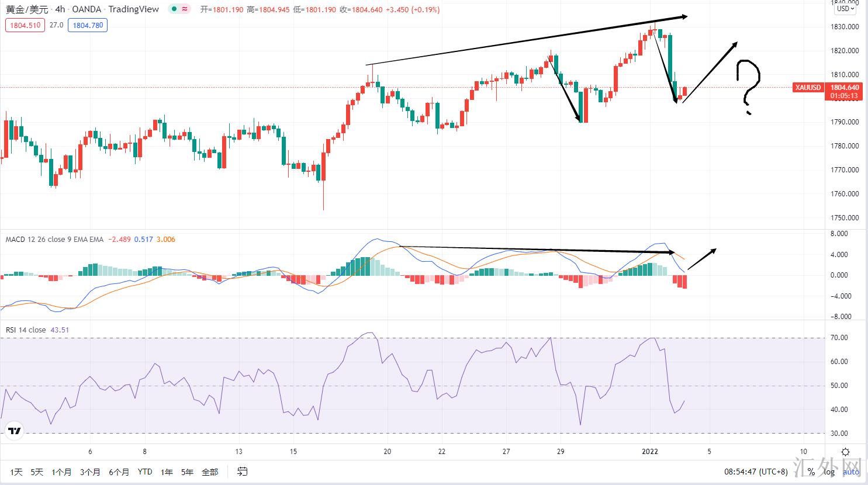
Task: Click the delayed data wave icon
Action: point(185,9)
